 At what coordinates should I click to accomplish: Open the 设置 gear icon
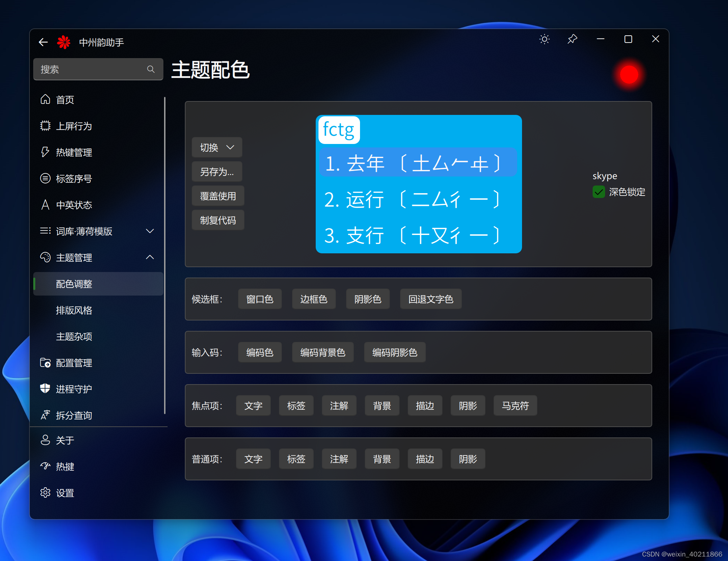point(45,492)
